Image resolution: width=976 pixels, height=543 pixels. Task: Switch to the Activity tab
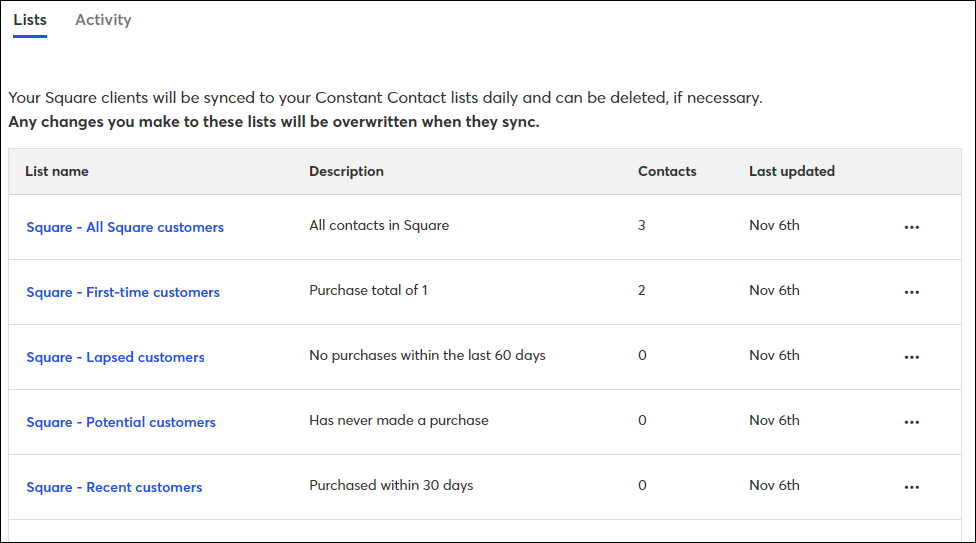[103, 20]
